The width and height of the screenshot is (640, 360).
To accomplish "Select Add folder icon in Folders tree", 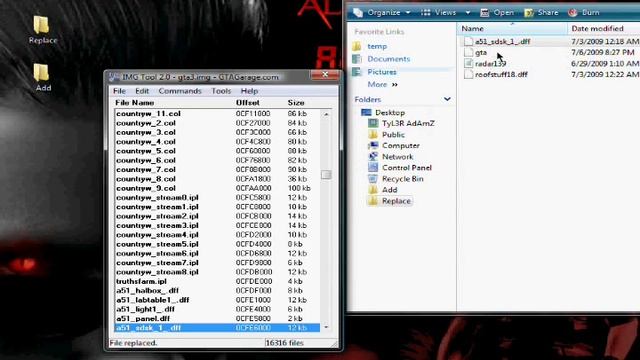I will (x=373, y=189).
